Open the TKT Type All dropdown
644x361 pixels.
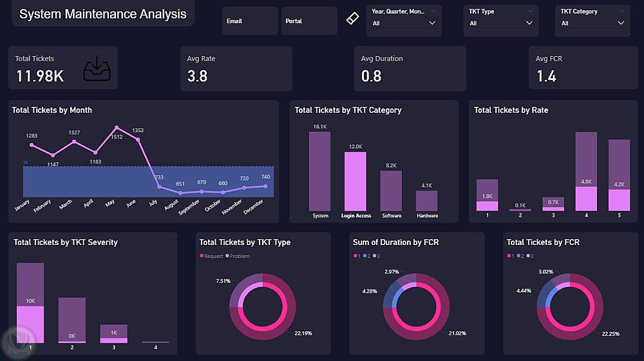click(500, 23)
